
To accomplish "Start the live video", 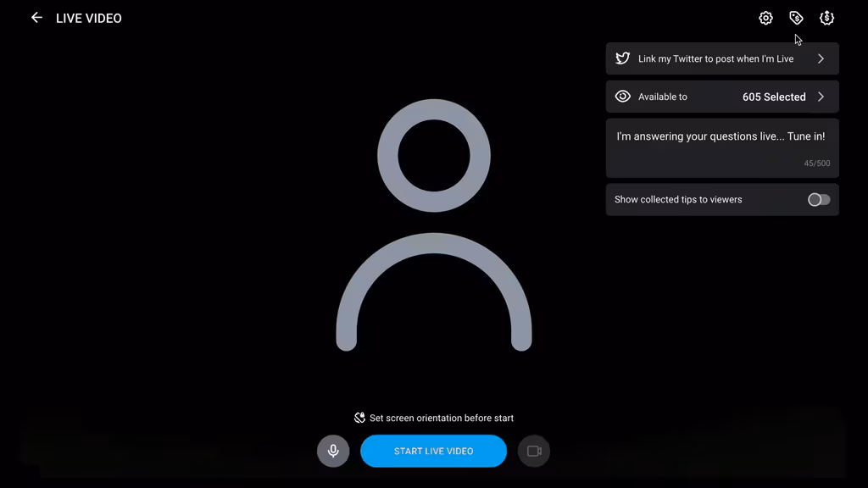I will tap(433, 451).
